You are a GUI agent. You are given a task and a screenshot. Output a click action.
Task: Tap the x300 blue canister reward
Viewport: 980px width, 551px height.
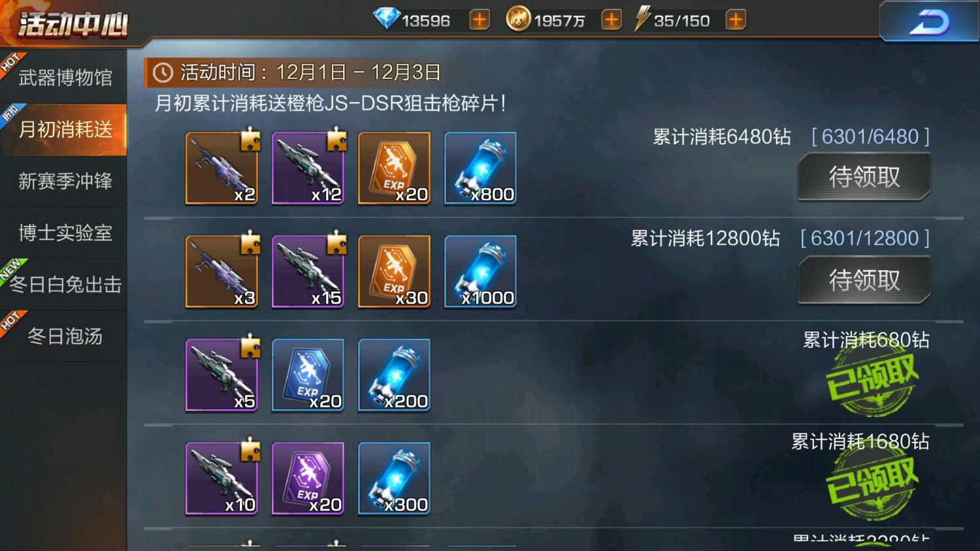click(x=394, y=479)
